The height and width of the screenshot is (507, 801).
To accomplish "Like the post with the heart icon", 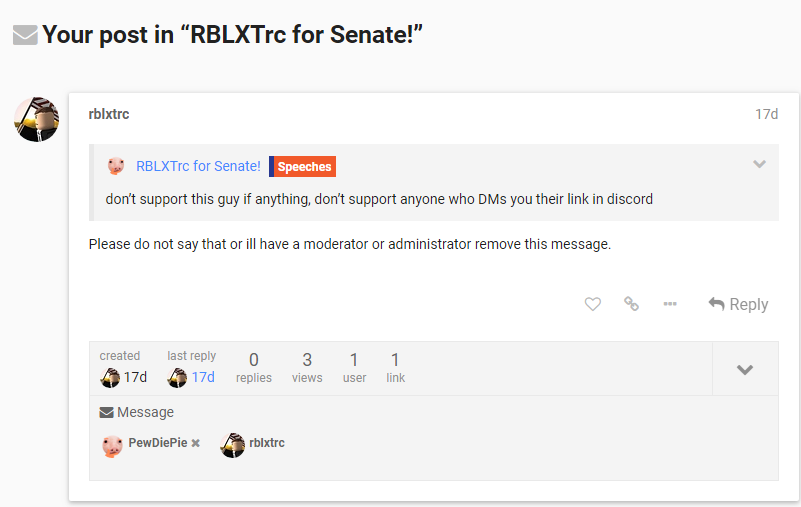I will (593, 304).
